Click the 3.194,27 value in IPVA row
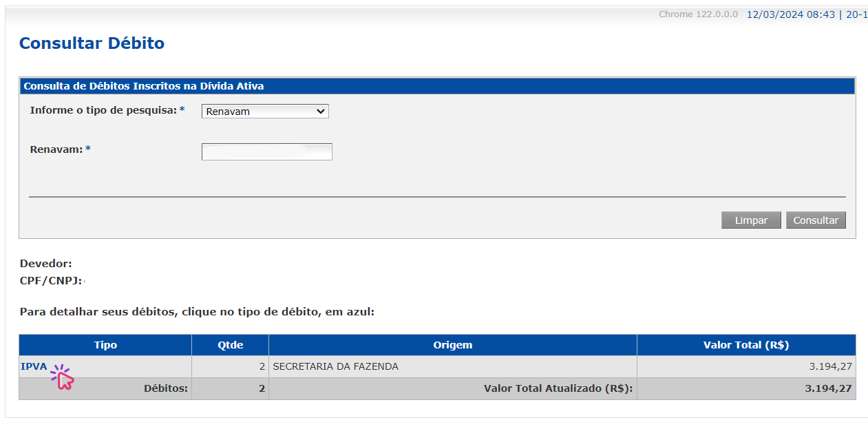This screenshot has width=868, height=429. [830, 366]
